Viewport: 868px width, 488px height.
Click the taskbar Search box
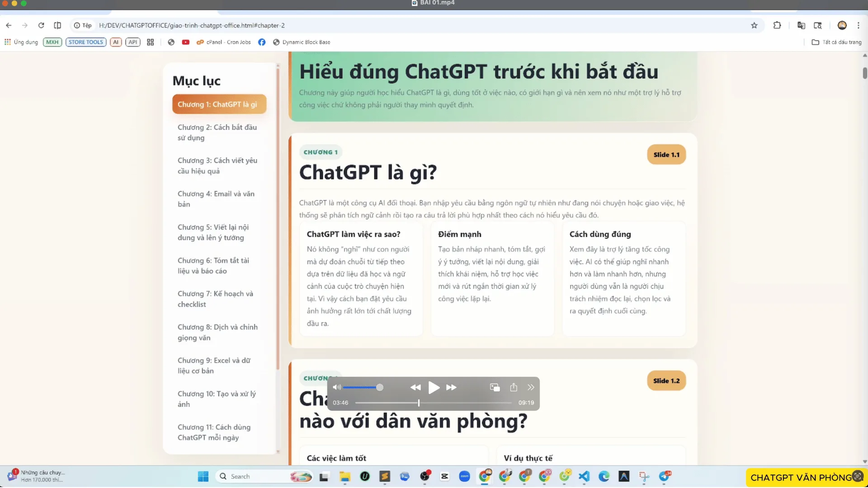click(264, 476)
